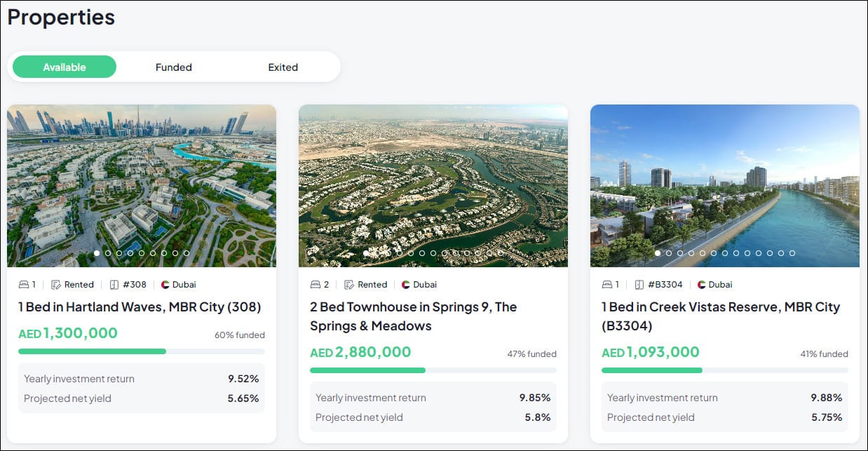This screenshot has height=451, width=868.
Task: Click unit number icon beside #B3304
Action: tap(639, 285)
